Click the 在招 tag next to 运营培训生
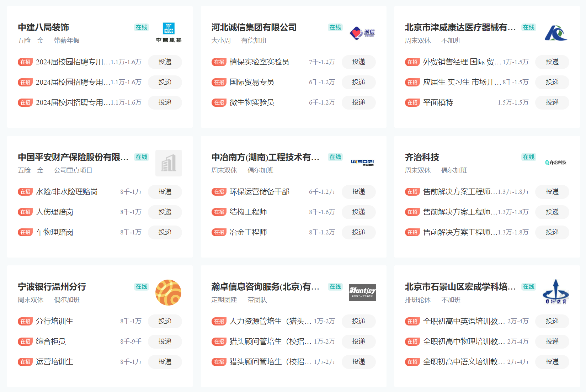586x392 pixels. 25,362
